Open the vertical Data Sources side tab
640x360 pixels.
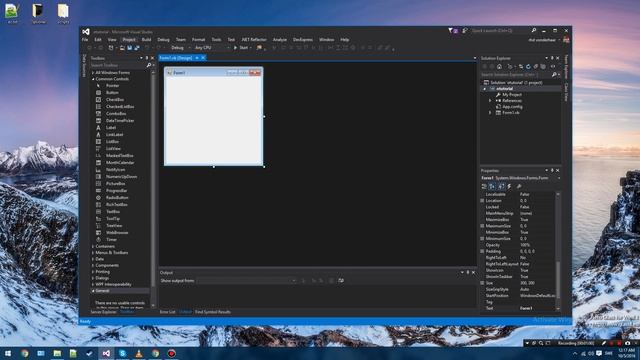[84, 66]
